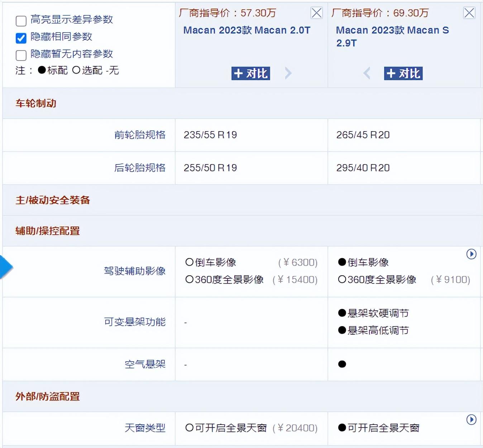Select 235/55 R19 tire value
This screenshot has height=448, width=483.
[x=210, y=135]
